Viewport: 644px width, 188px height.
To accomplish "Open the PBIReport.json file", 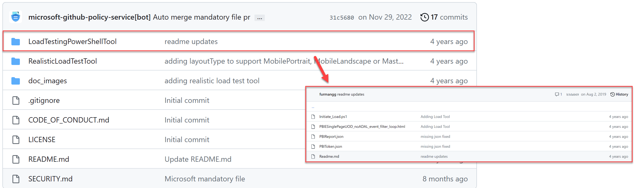I will coord(331,137).
